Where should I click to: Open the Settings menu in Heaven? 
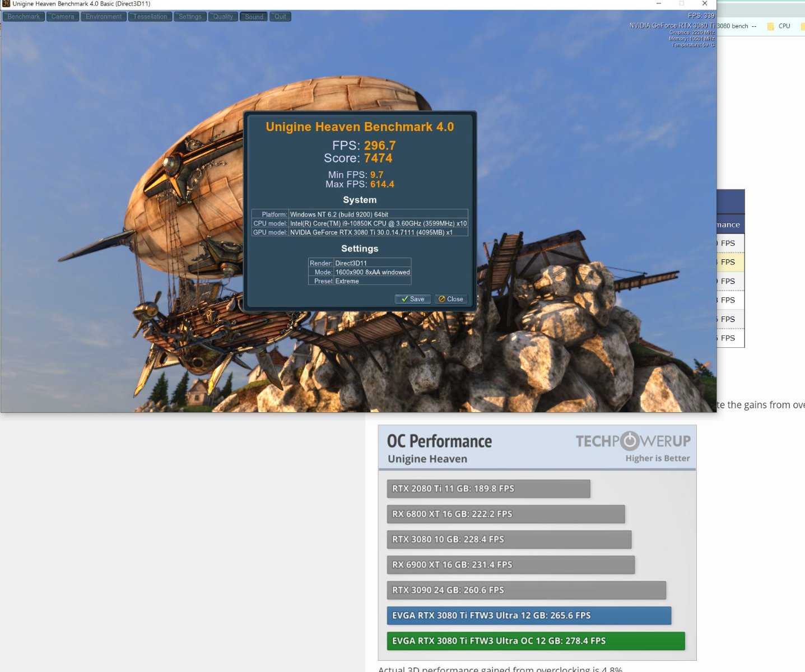tap(190, 17)
